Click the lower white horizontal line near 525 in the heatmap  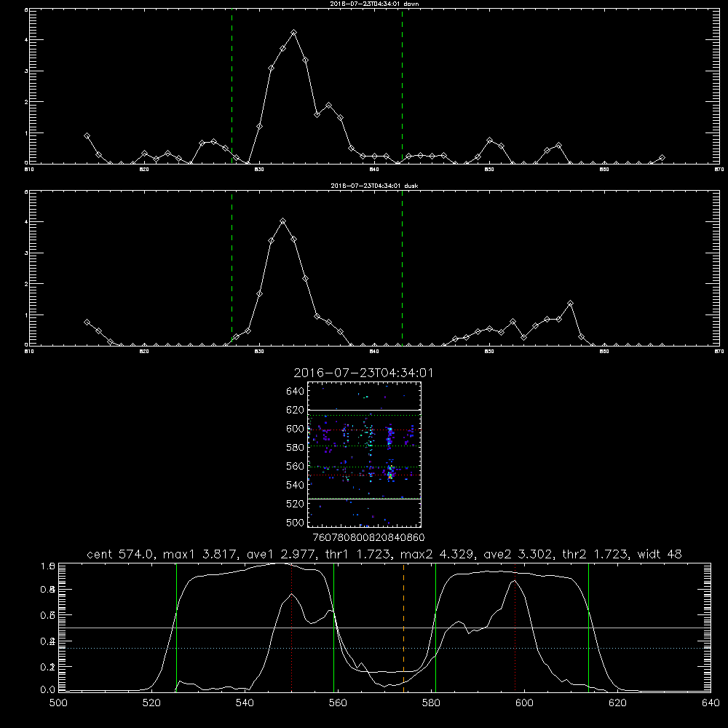(x=364, y=499)
